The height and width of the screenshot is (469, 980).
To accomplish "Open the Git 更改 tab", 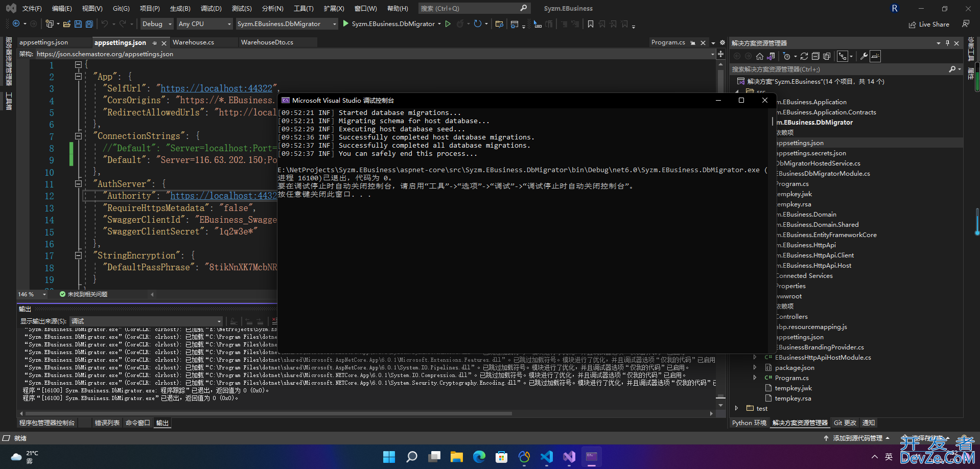I will tap(845, 423).
